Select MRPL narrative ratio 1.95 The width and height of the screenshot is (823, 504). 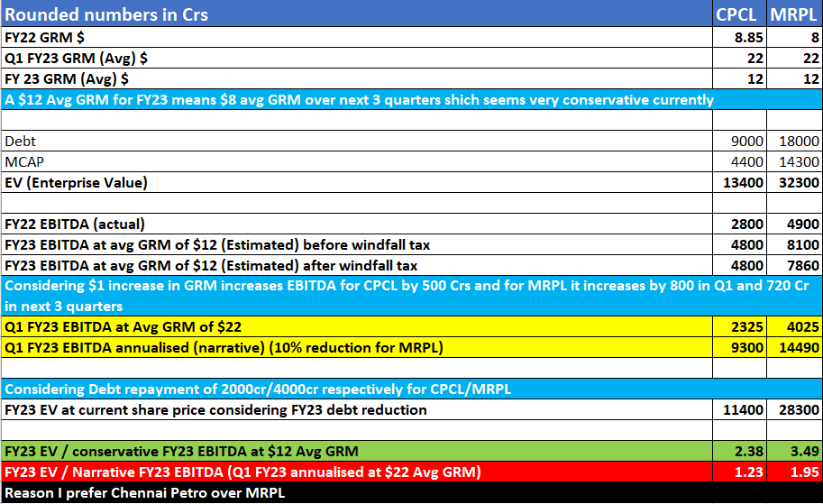coord(794,472)
